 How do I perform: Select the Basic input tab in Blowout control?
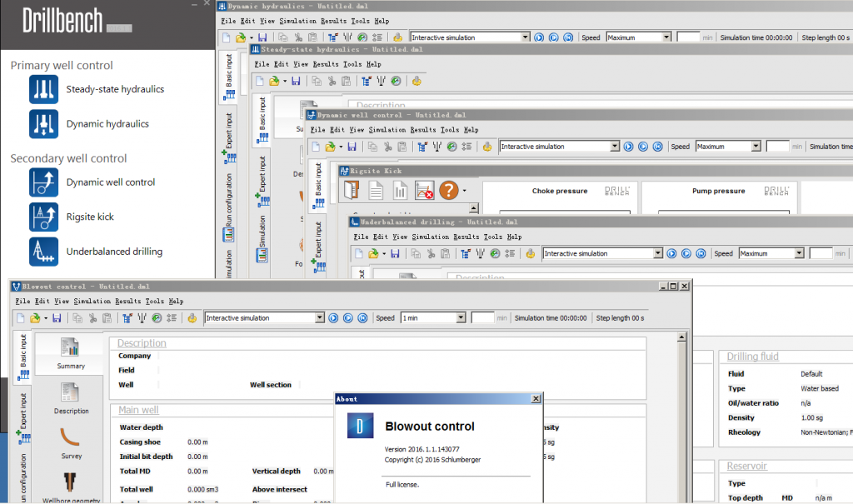pos(23,357)
